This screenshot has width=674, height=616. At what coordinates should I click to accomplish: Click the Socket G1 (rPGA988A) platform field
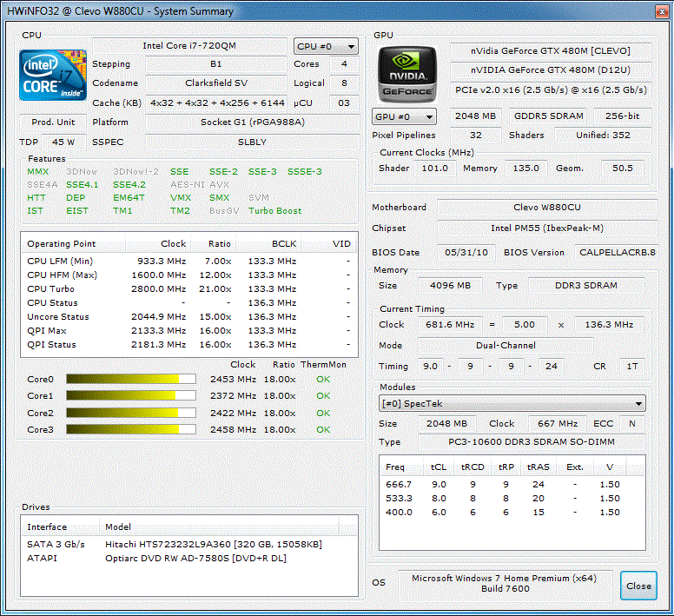[253, 123]
